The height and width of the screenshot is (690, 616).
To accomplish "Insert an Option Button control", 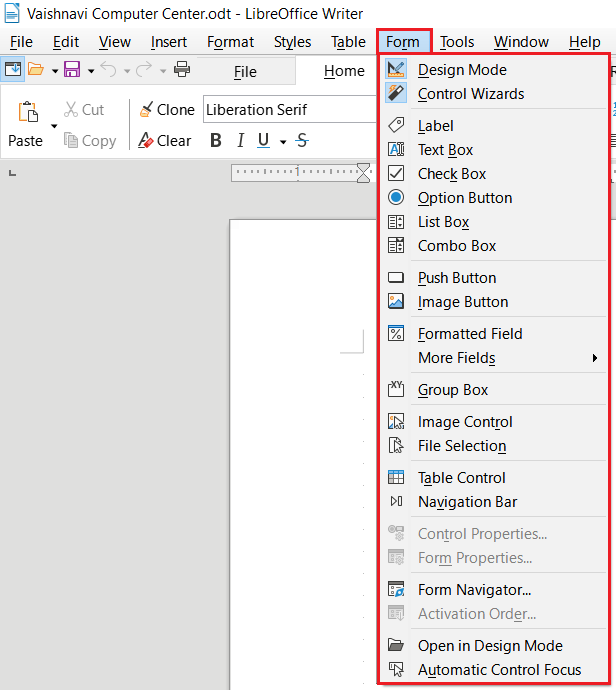I will 493,198.
